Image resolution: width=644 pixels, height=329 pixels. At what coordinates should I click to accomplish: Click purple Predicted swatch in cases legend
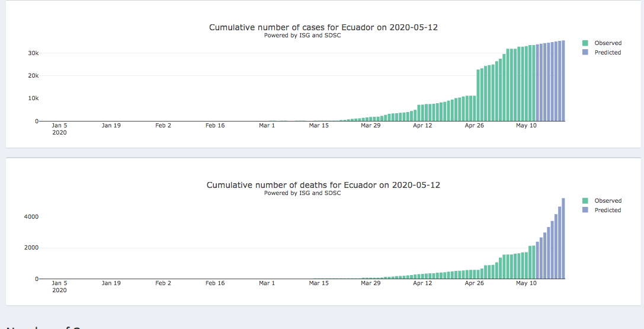[585, 53]
